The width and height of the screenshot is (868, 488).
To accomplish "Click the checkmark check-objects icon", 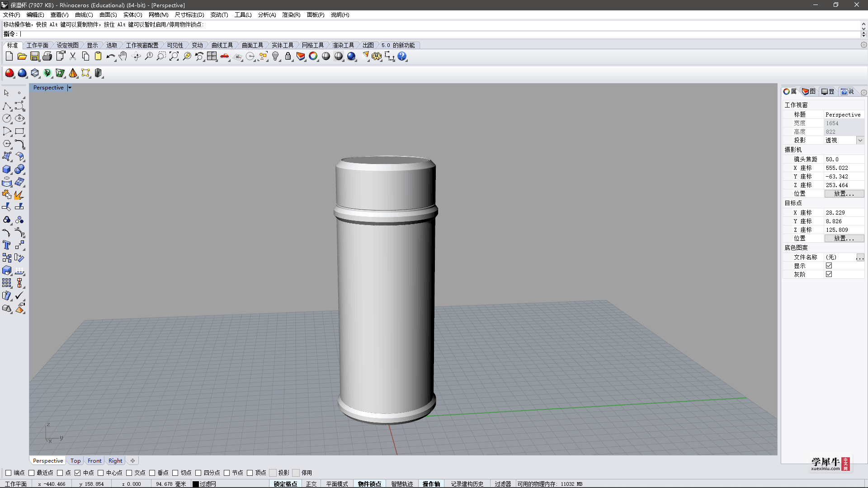I will pos(19,296).
